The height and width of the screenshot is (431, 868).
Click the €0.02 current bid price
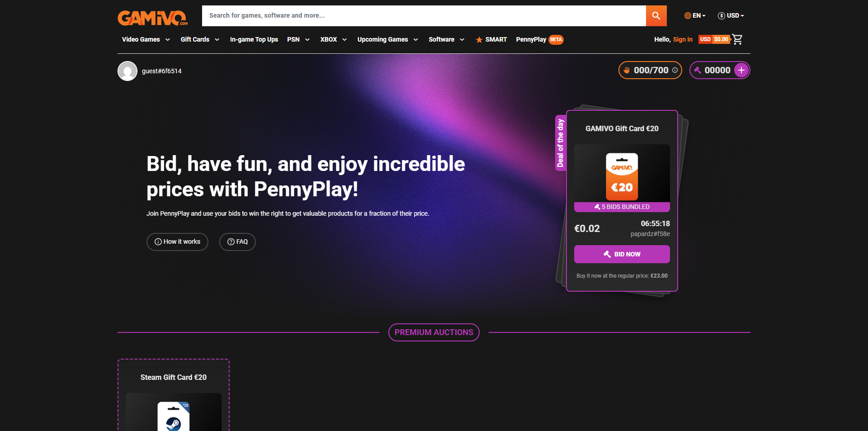click(587, 229)
